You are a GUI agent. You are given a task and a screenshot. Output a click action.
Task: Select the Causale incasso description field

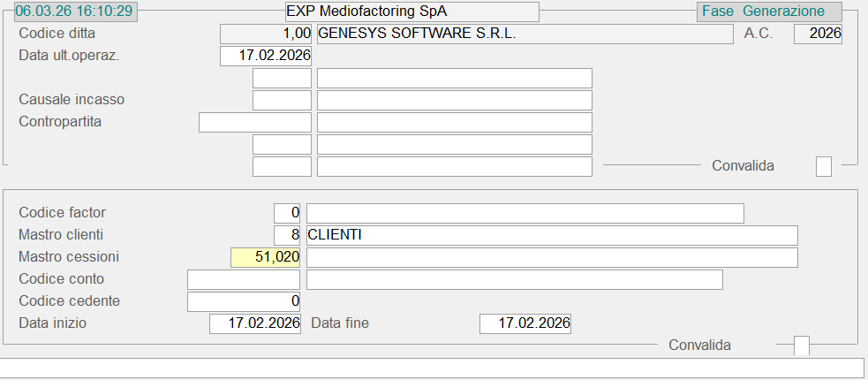click(x=454, y=101)
